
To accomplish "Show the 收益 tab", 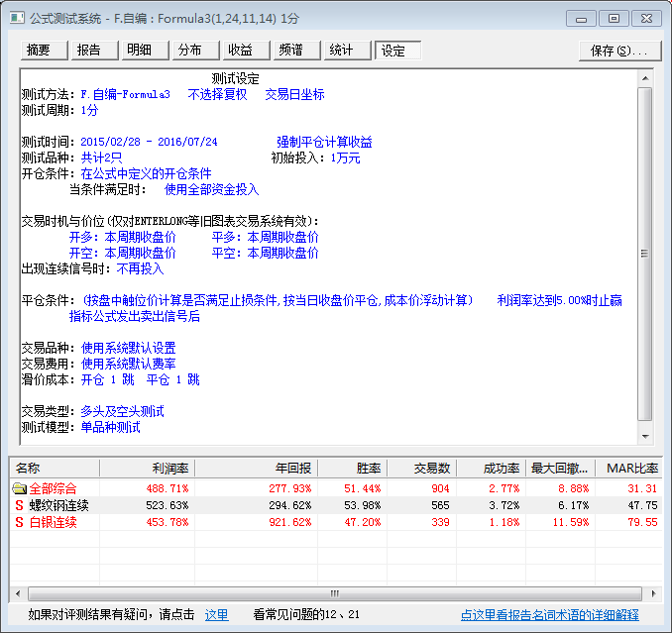I will click(x=247, y=51).
